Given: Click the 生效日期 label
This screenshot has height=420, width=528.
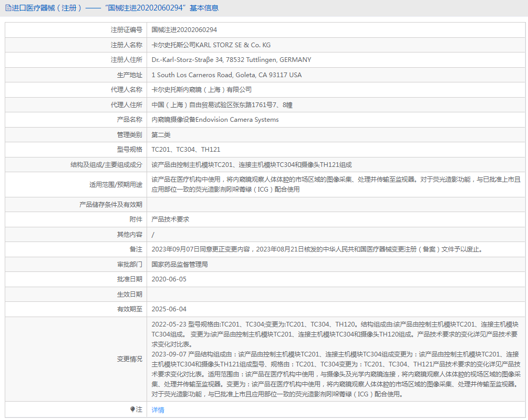Looking at the screenshot, I should click(x=130, y=295).
